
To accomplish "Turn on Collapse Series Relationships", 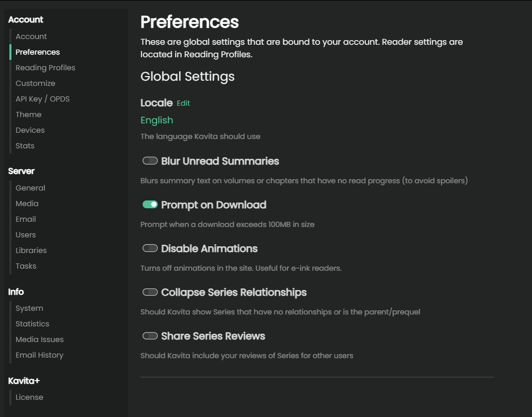I will [x=150, y=292].
